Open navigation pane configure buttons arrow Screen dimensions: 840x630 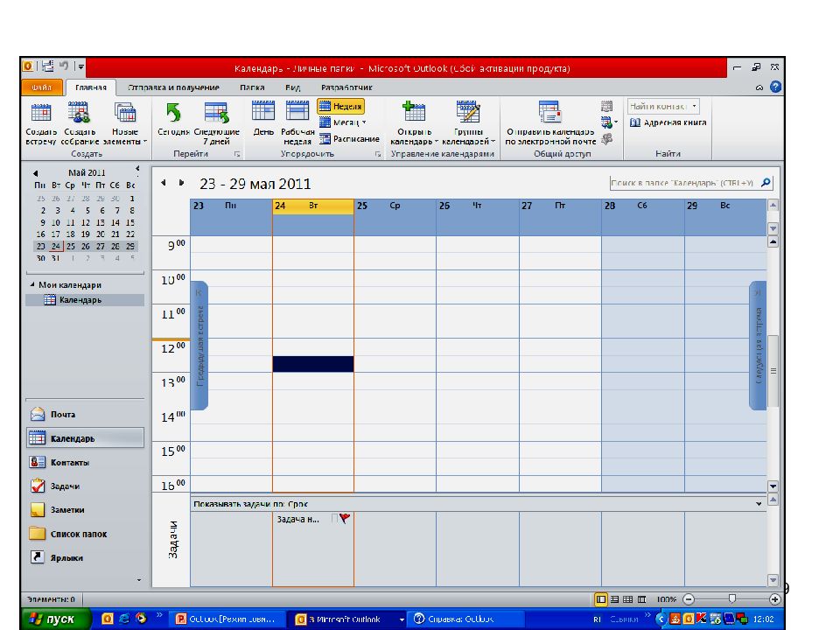[139, 580]
